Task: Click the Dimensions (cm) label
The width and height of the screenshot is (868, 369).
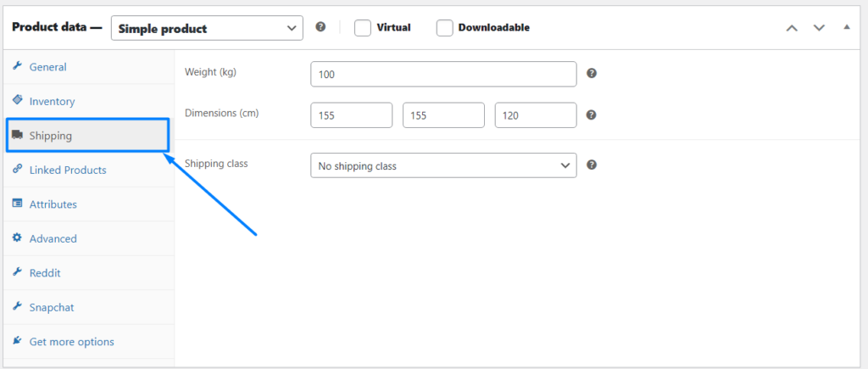Action: point(221,113)
